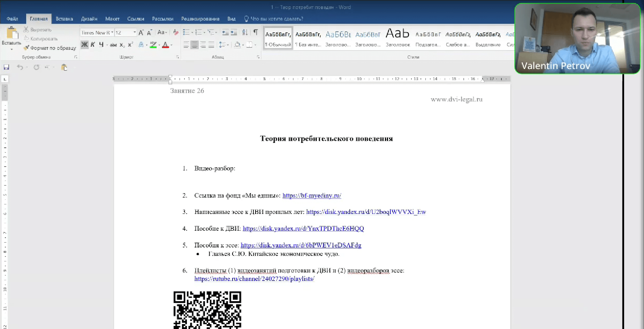
Task: Click the Copy (Копировать) command
Action: coord(40,39)
